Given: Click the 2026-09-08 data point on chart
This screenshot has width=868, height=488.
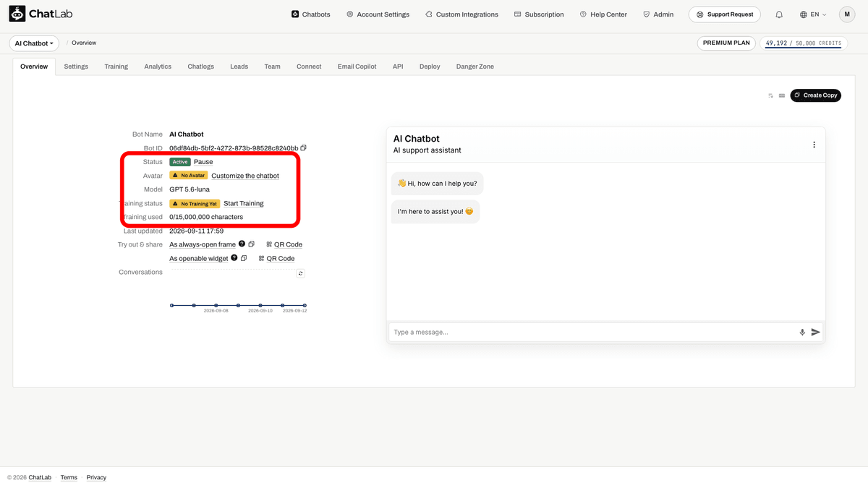Looking at the screenshot, I should 216,305.
